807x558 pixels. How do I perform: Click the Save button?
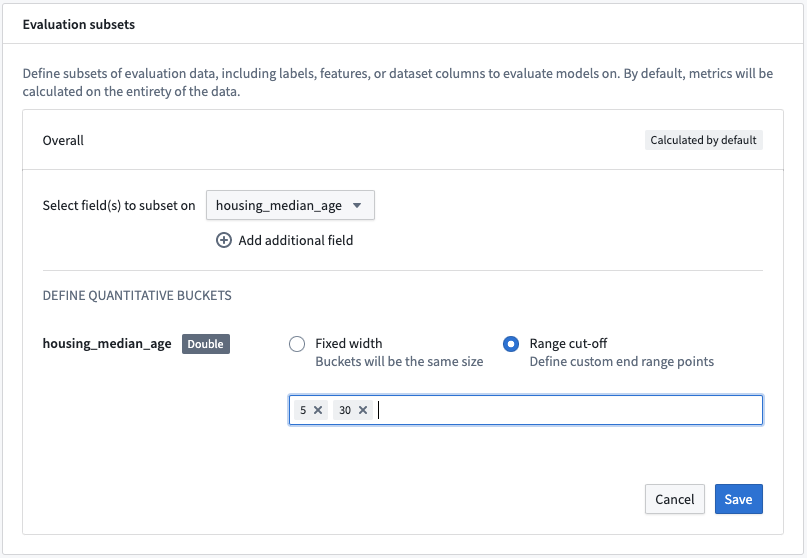739,499
